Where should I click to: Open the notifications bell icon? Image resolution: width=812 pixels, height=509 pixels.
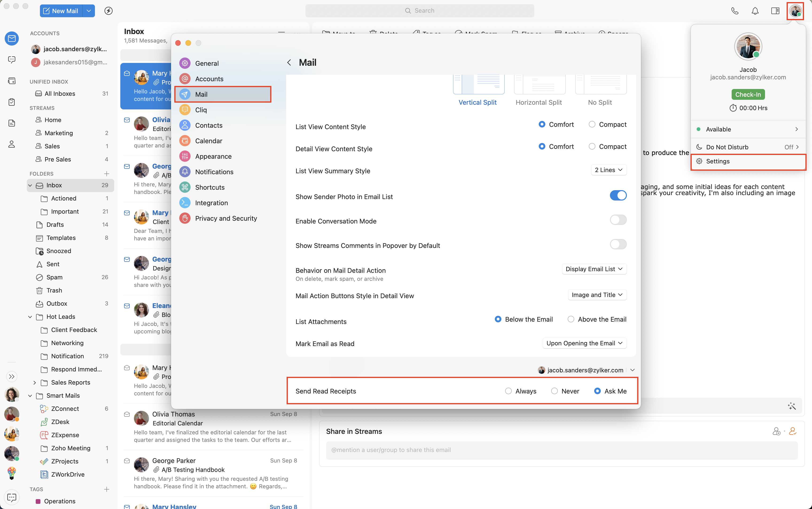point(755,11)
